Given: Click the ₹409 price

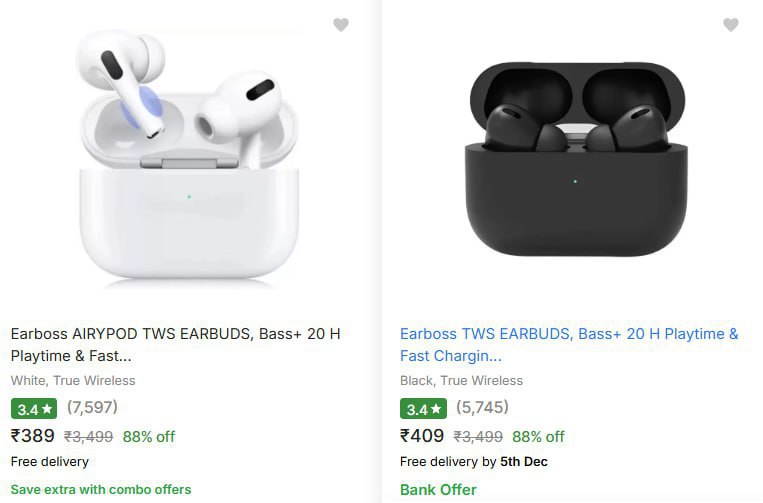Looking at the screenshot, I should pos(422,436).
